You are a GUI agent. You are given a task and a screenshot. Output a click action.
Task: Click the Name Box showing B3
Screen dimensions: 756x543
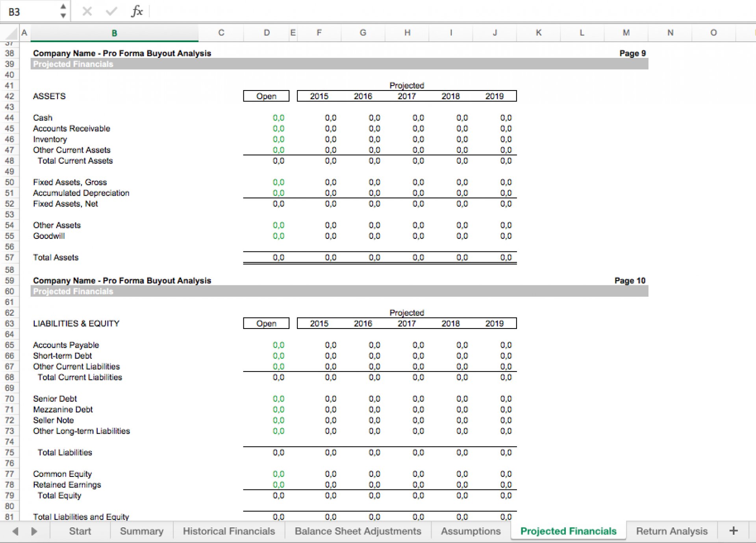(x=30, y=12)
